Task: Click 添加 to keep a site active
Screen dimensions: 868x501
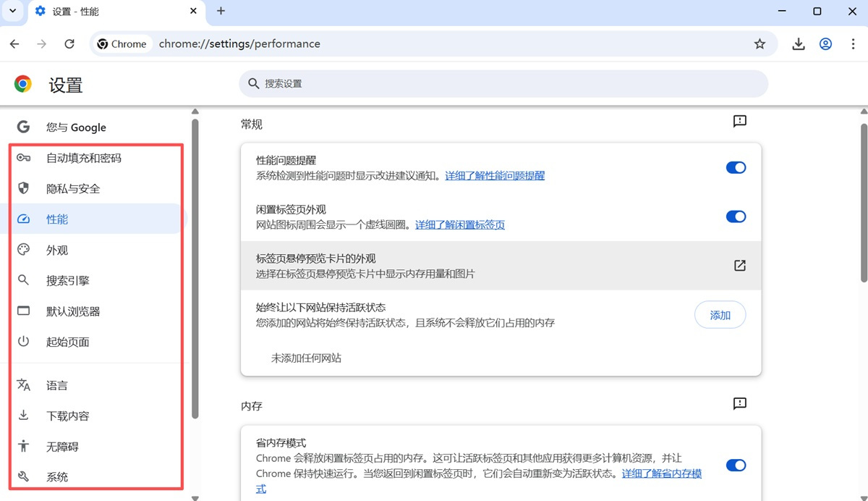Action: click(720, 314)
